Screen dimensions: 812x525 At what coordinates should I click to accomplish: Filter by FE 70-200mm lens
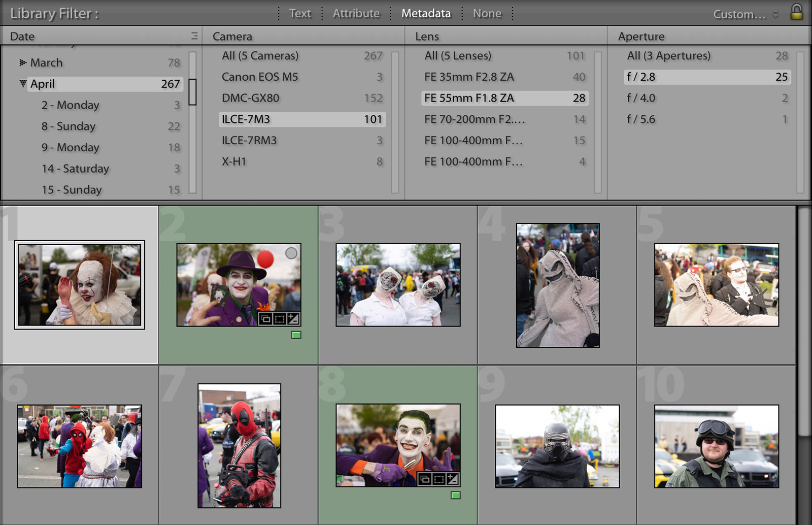point(504,119)
